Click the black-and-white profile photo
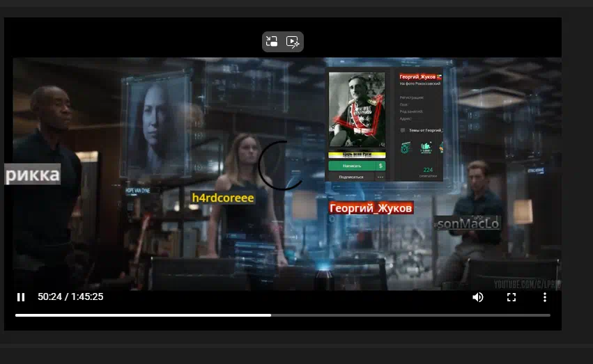 (x=357, y=110)
